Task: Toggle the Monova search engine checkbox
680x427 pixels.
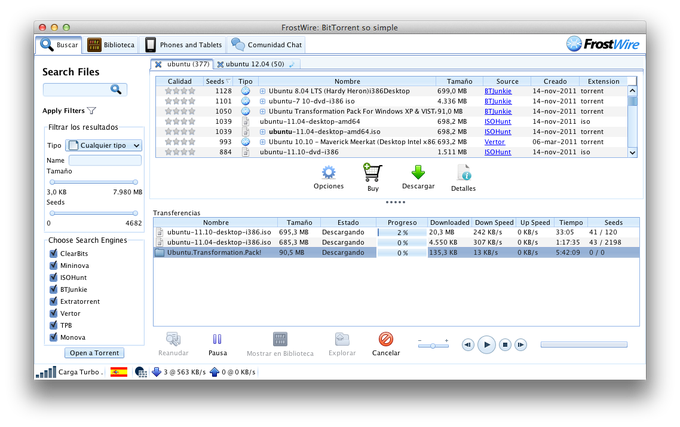Action: 53,337
